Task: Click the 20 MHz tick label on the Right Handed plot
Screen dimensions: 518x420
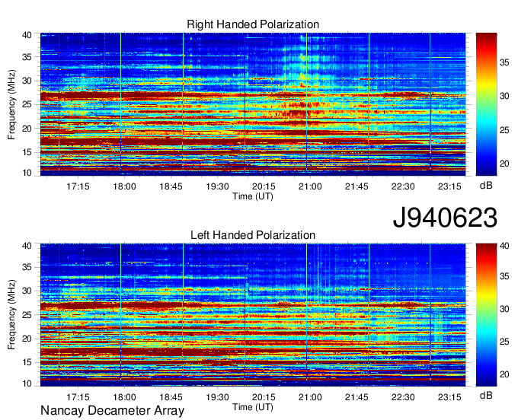Action: click(x=27, y=129)
